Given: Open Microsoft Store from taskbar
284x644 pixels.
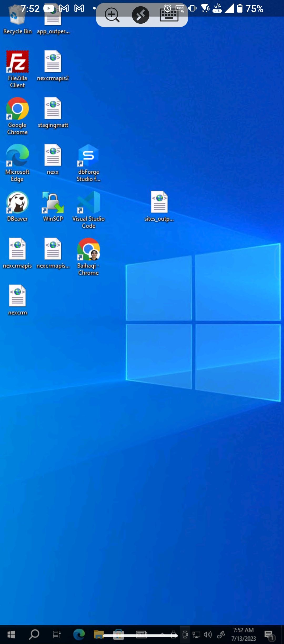Looking at the screenshot, I should [x=119, y=635].
